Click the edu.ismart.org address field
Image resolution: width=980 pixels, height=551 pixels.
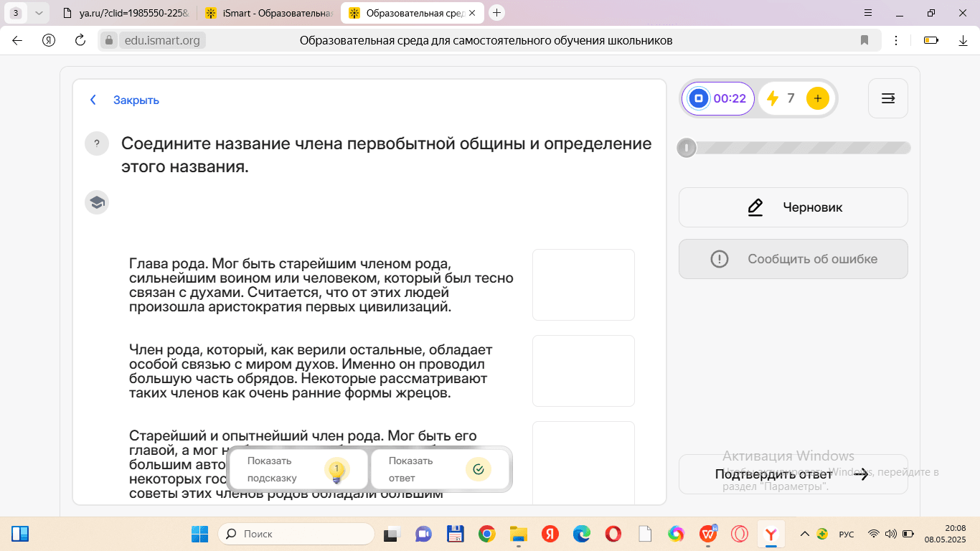click(x=162, y=40)
